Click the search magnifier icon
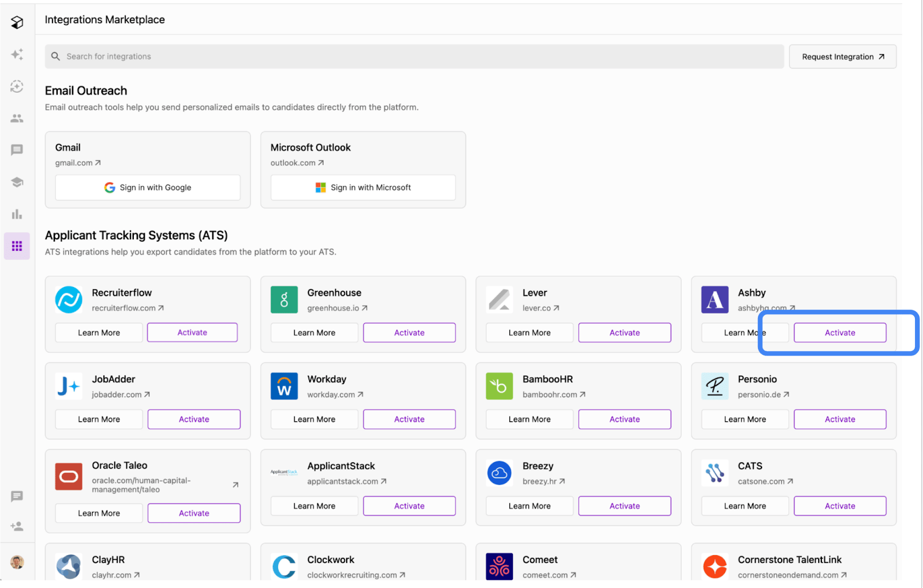This screenshot has height=588, width=923. pos(55,56)
